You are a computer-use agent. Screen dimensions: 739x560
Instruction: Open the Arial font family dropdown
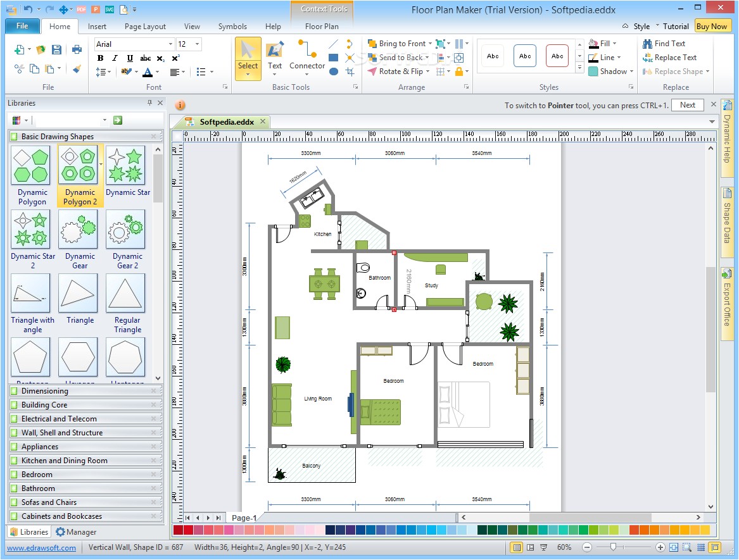pos(170,44)
